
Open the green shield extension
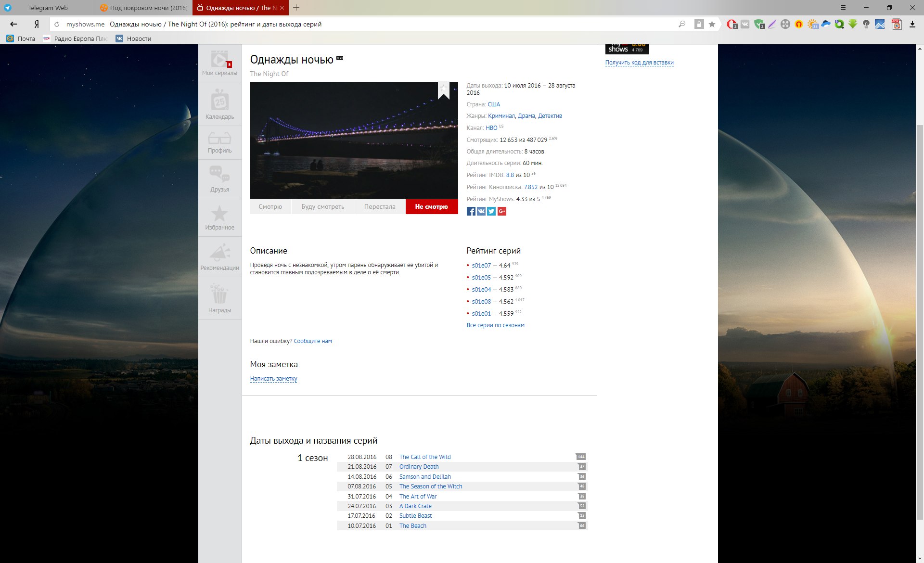759,24
